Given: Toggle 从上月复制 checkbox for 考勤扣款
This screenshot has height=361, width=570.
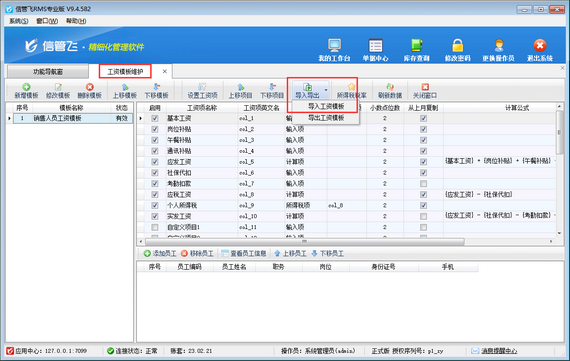Looking at the screenshot, I should 423,184.
